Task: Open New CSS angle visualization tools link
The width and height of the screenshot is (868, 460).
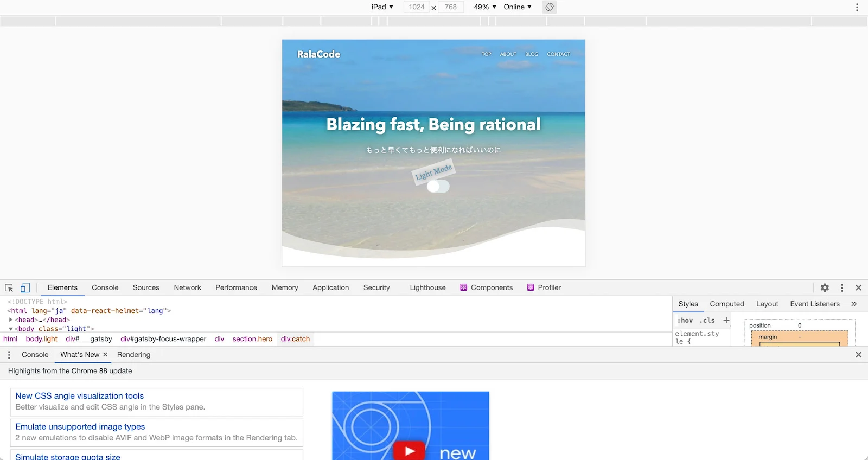Action: pyautogui.click(x=80, y=397)
